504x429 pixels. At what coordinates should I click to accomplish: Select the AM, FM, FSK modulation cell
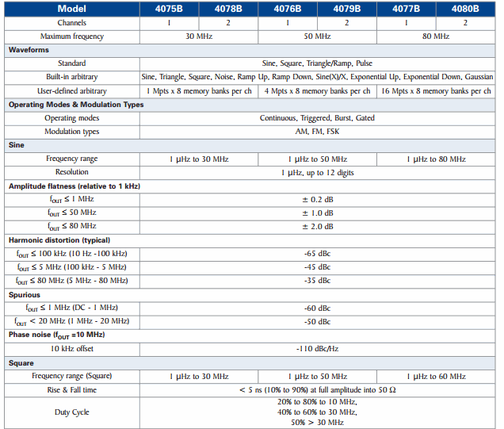pos(317,132)
